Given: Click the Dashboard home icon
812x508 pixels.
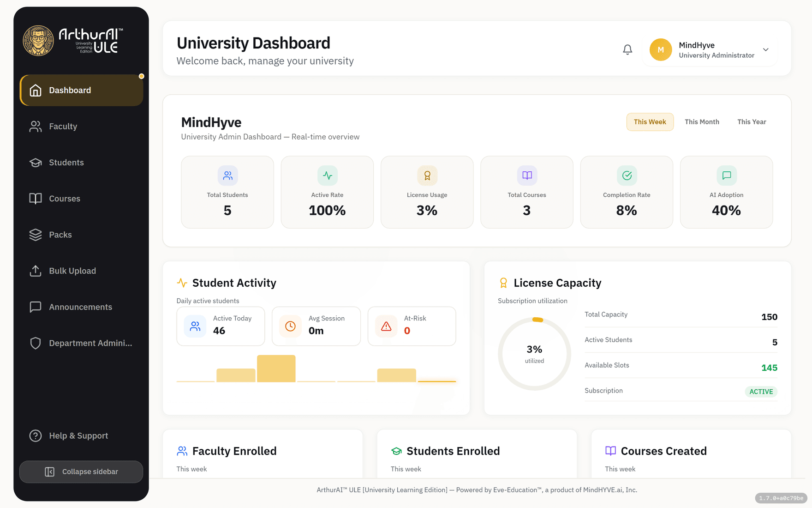Looking at the screenshot, I should 36,90.
